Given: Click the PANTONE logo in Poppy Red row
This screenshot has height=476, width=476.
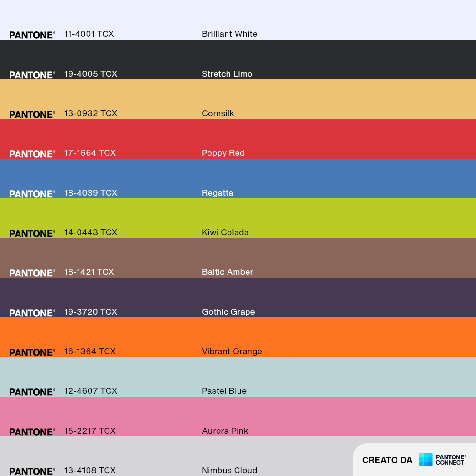Looking at the screenshot, I should click(x=32, y=154).
